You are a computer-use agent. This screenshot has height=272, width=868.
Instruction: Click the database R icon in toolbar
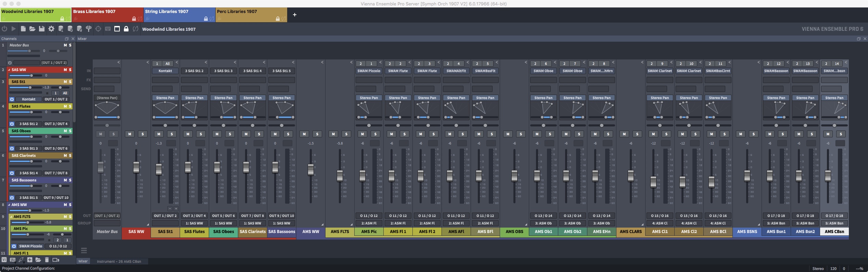tap(79, 29)
